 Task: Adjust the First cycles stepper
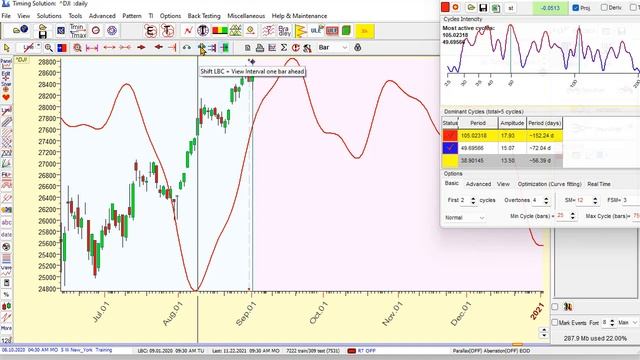coord(473,200)
